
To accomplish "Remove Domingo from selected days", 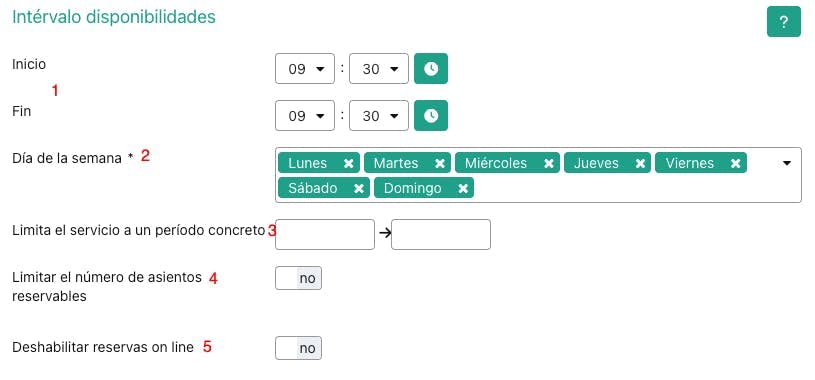I will pos(463,188).
